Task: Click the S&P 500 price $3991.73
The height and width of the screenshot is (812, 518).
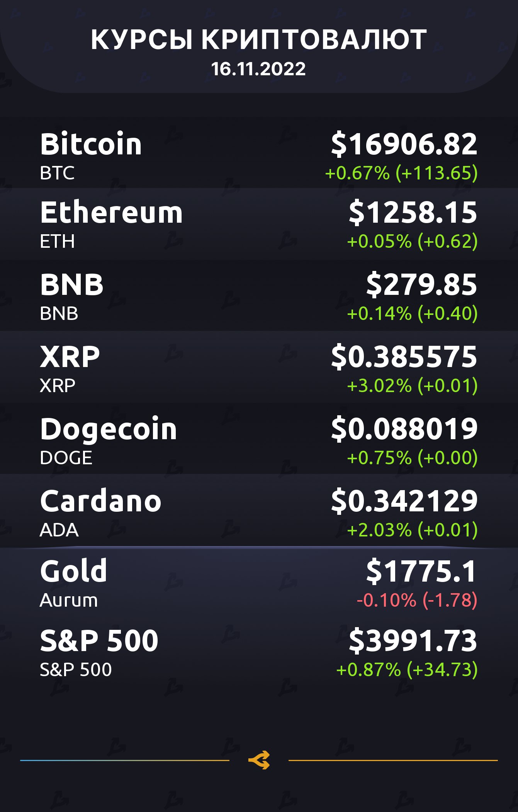Action: [x=413, y=641]
